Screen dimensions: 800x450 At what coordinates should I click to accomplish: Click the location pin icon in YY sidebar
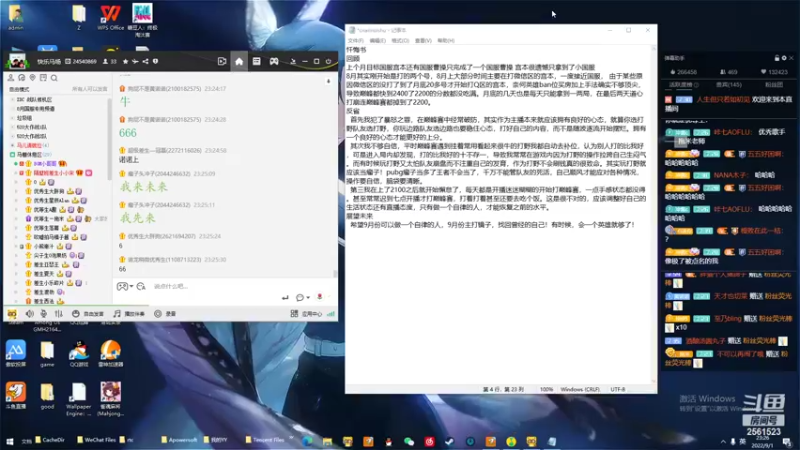[x=32, y=78]
